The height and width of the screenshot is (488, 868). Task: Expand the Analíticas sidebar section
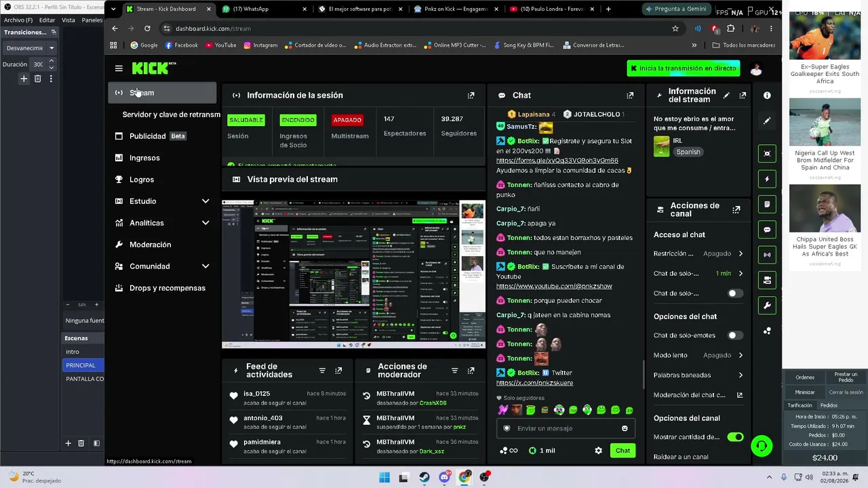[205, 223]
